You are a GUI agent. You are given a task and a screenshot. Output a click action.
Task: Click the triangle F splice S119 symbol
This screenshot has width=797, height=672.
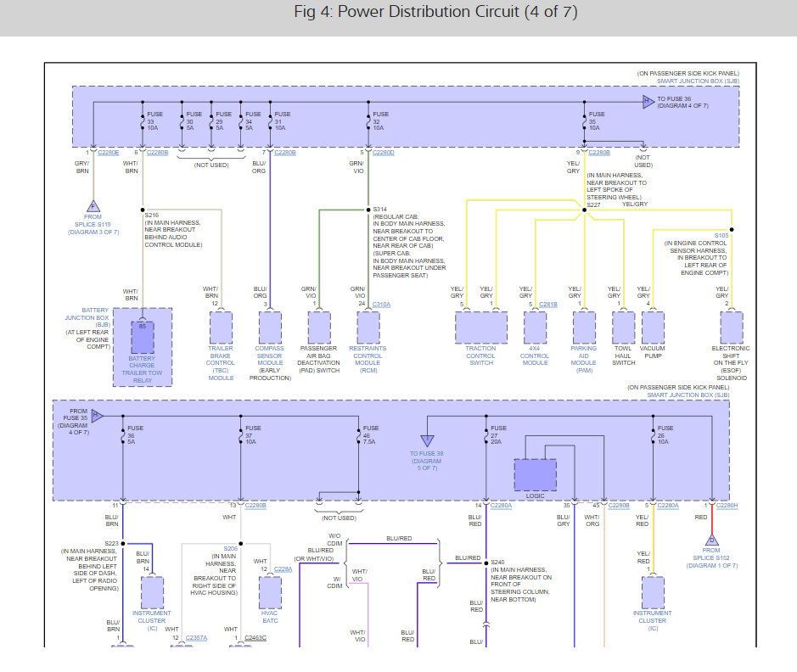click(x=93, y=206)
